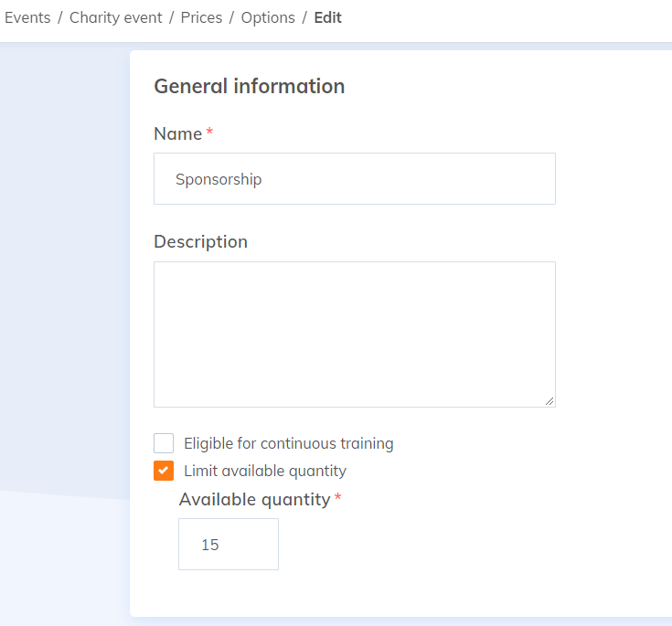Focus the Available quantity field showing 15
The width and height of the screenshot is (672, 626).
tap(228, 545)
